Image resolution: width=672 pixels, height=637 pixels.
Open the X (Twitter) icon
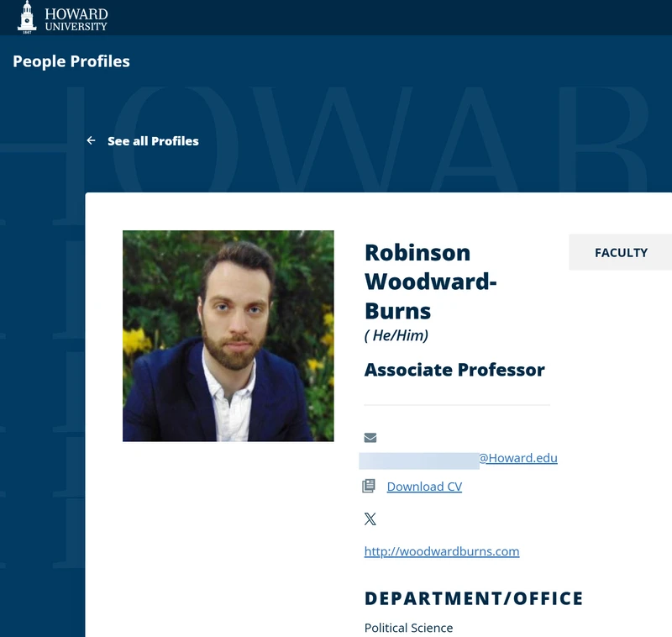point(370,519)
